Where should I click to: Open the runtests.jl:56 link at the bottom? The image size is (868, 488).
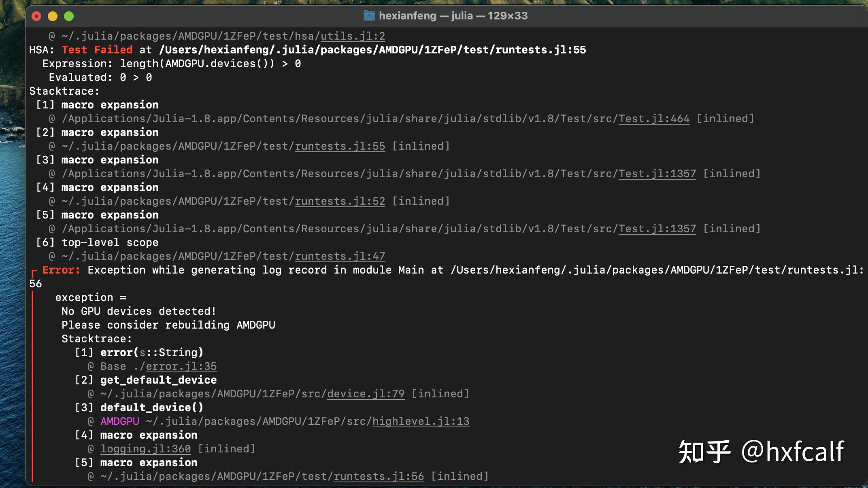(x=379, y=476)
